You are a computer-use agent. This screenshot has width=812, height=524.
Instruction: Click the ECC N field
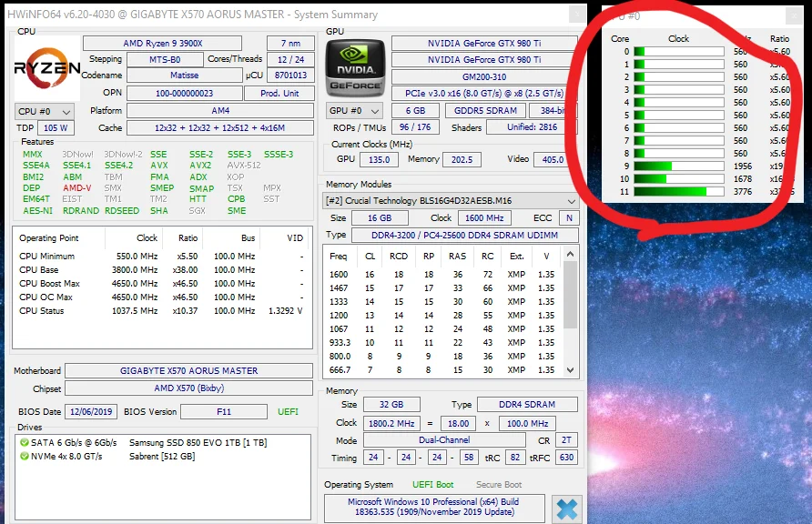pos(569,218)
